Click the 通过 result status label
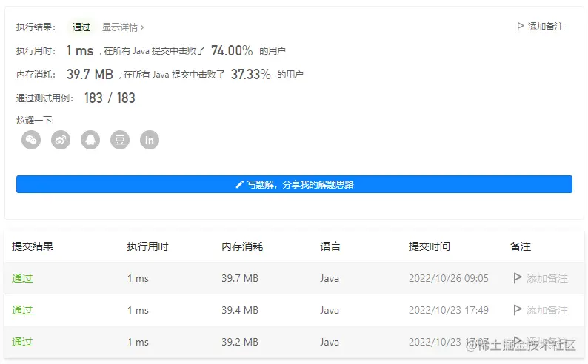588x364 pixels. pyautogui.click(x=81, y=27)
